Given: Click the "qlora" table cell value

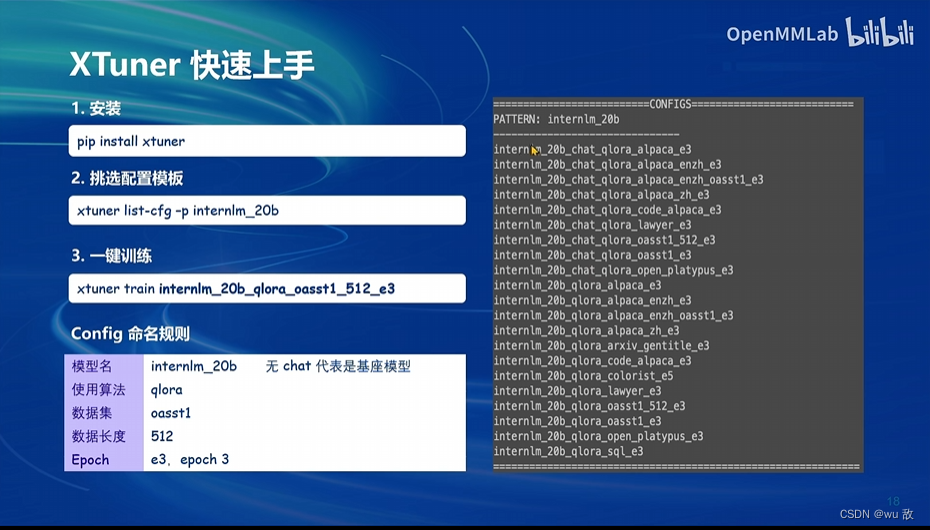Looking at the screenshot, I should tap(167, 390).
